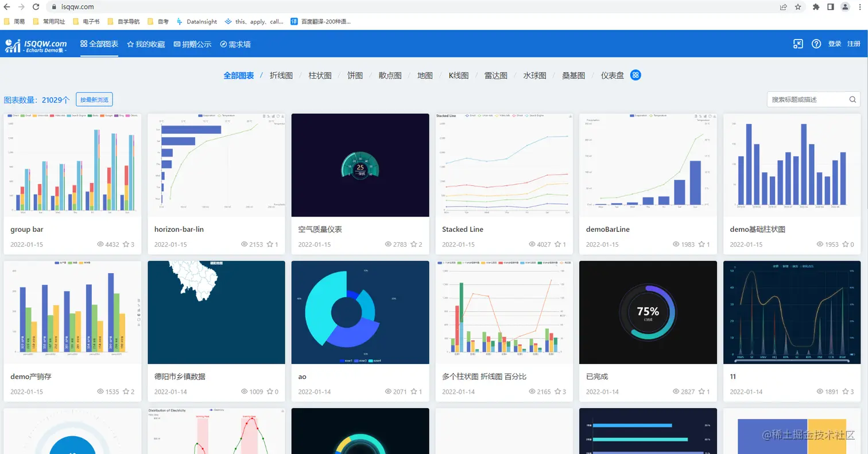This screenshot has width=868, height=454.
Task: Select the 全部图表 category filter
Action: [x=239, y=75]
